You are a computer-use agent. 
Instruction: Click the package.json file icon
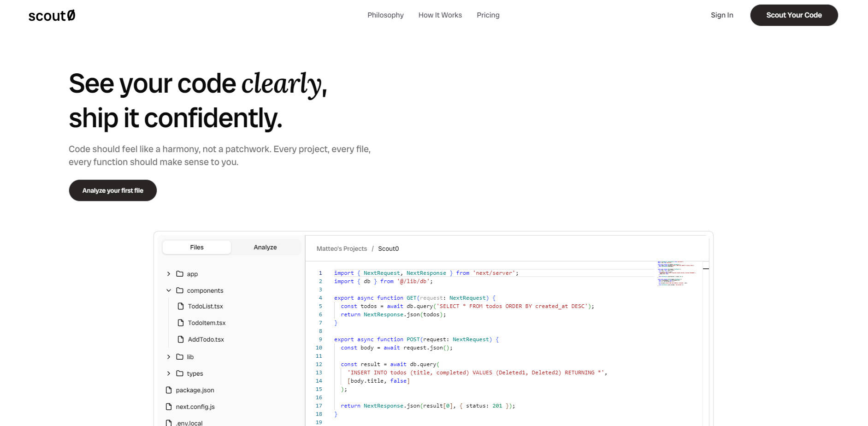(169, 390)
